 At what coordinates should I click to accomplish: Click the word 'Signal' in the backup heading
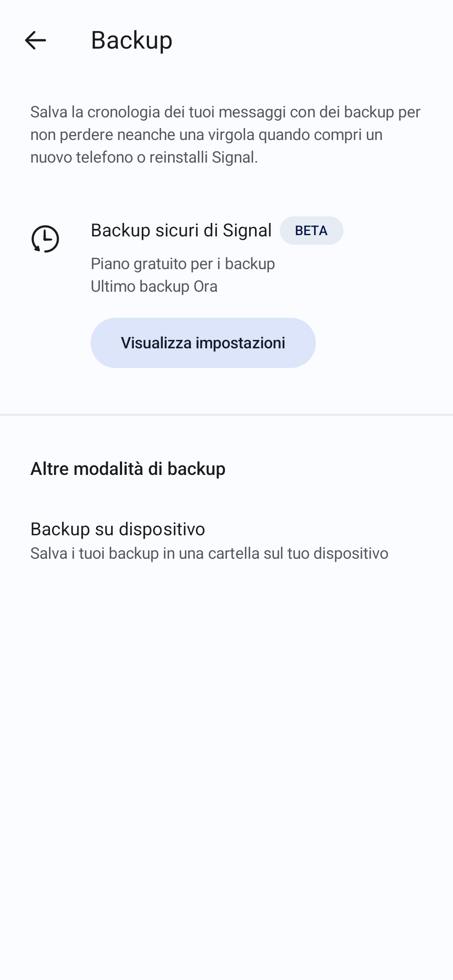(x=247, y=231)
